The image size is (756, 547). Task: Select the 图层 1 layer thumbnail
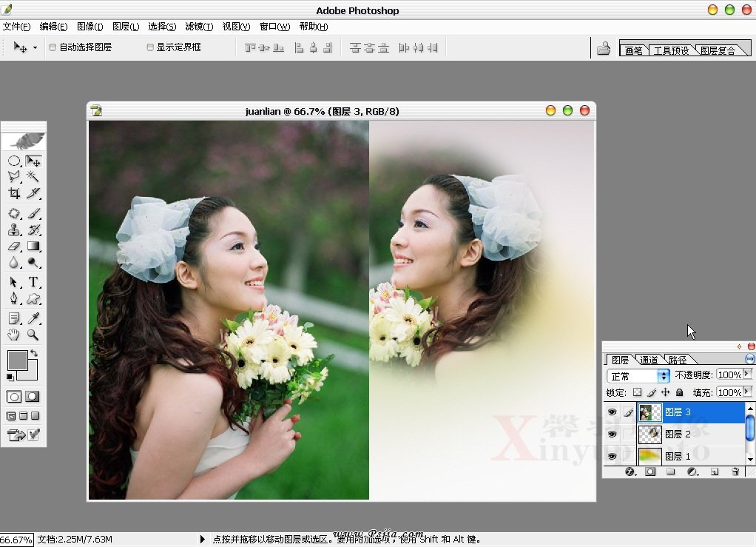(649, 456)
